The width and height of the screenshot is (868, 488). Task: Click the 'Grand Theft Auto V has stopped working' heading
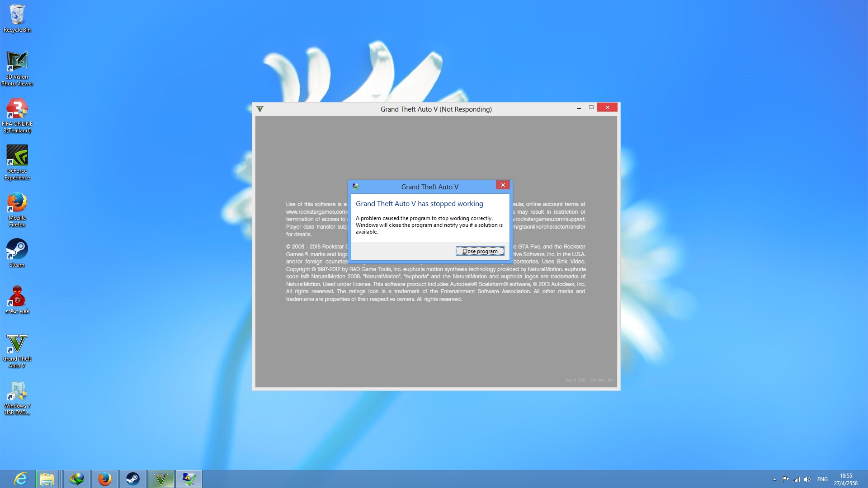pos(419,204)
